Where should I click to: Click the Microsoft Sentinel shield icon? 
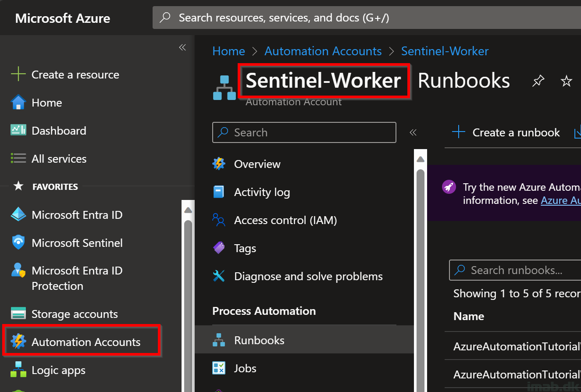pyautogui.click(x=18, y=242)
